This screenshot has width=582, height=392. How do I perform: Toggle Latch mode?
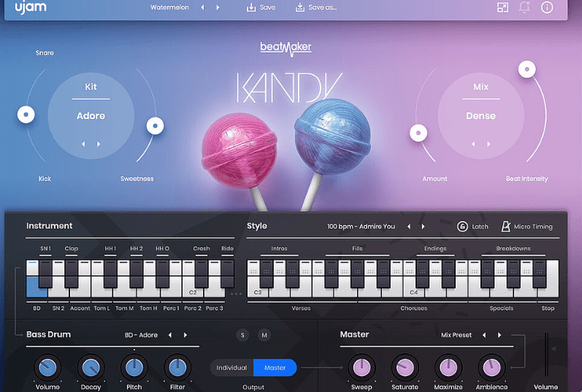pos(473,226)
